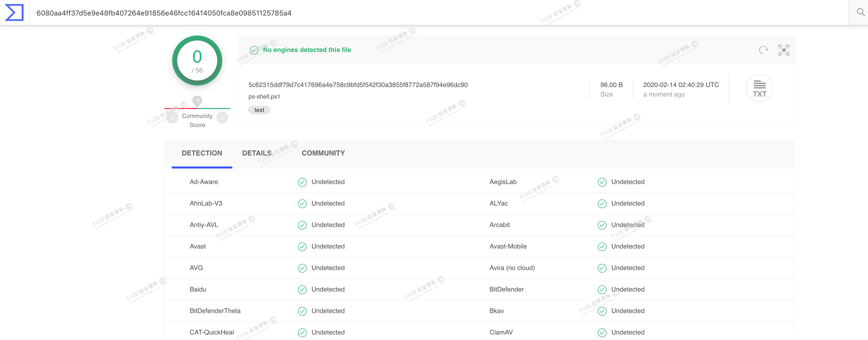Click the community score red-green bar
This screenshot has height=340, width=868.
[197, 108]
